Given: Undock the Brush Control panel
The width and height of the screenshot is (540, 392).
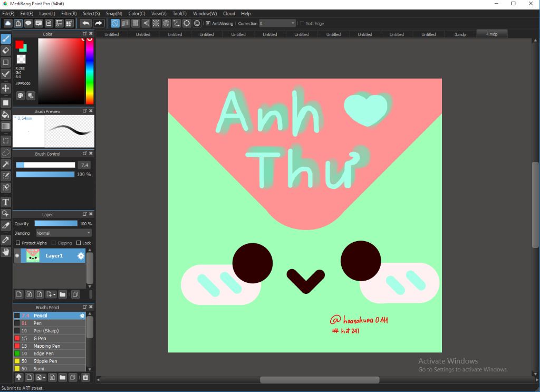Looking at the screenshot, I should (x=85, y=154).
